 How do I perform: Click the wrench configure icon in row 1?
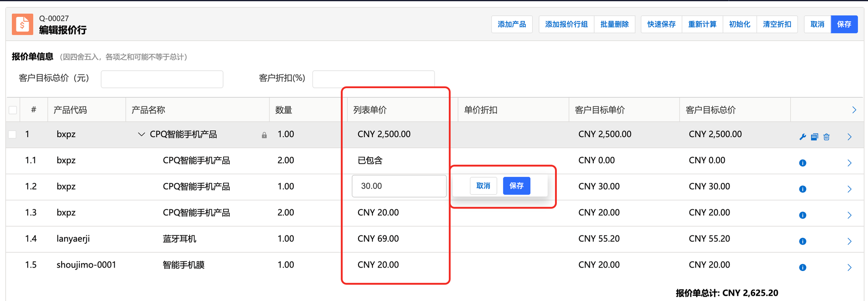(x=802, y=137)
